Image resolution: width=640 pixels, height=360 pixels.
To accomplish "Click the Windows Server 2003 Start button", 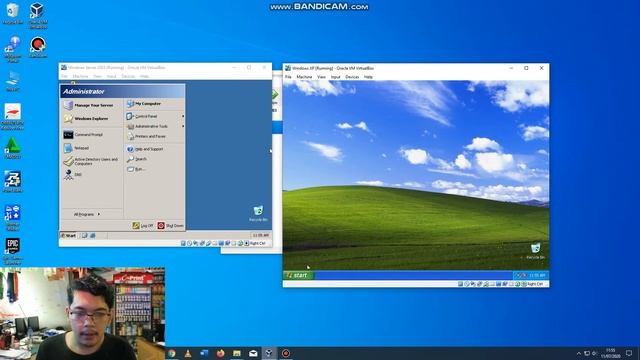I will point(69,236).
